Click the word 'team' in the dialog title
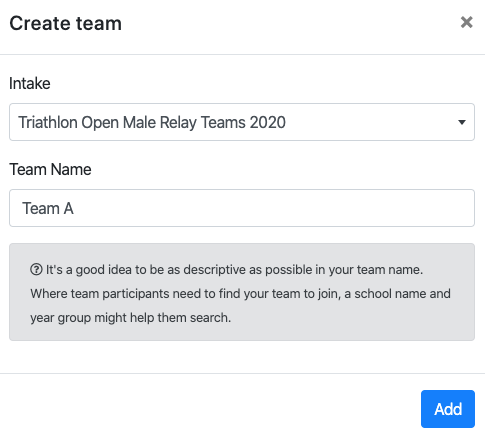Viewport: 485px width, 433px height. tap(99, 23)
